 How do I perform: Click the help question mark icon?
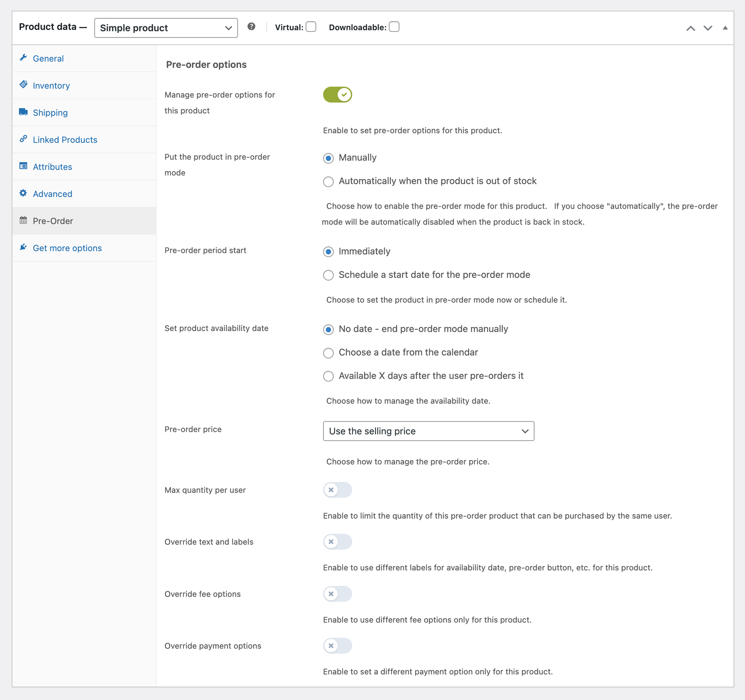pos(251,27)
